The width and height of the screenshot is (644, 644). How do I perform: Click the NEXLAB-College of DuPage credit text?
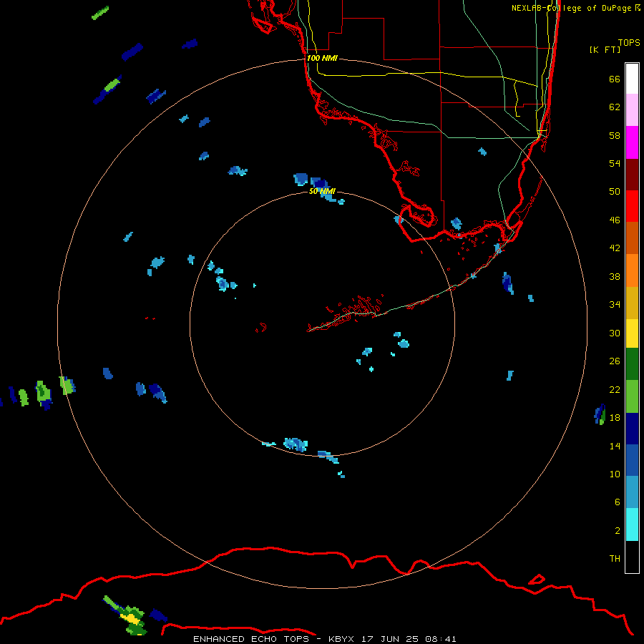[x=575, y=8]
